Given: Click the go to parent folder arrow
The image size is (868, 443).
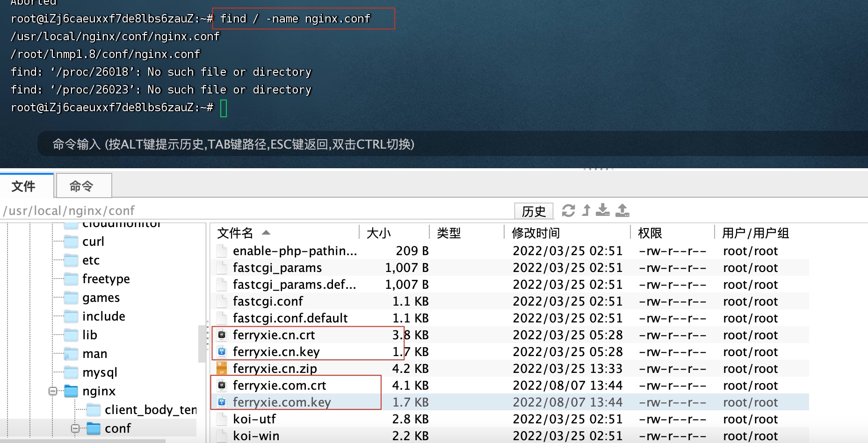Looking at the screenshot, I should pos(586,211).
